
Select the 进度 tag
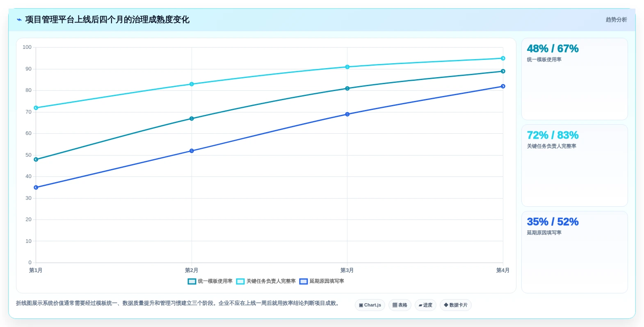pyautogui.click(x=425, y=305)
